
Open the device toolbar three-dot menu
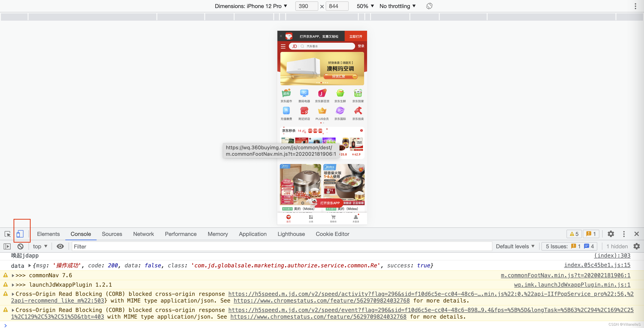635,6
